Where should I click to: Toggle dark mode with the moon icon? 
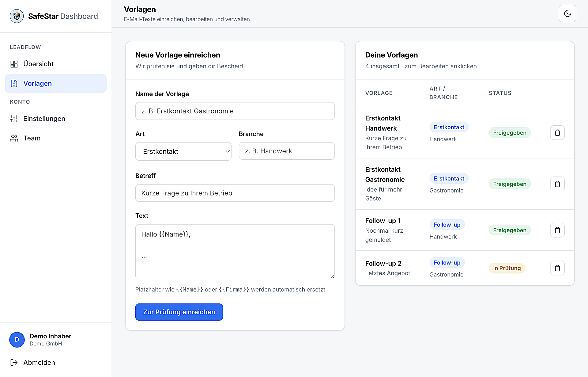(x=567, y=13)
